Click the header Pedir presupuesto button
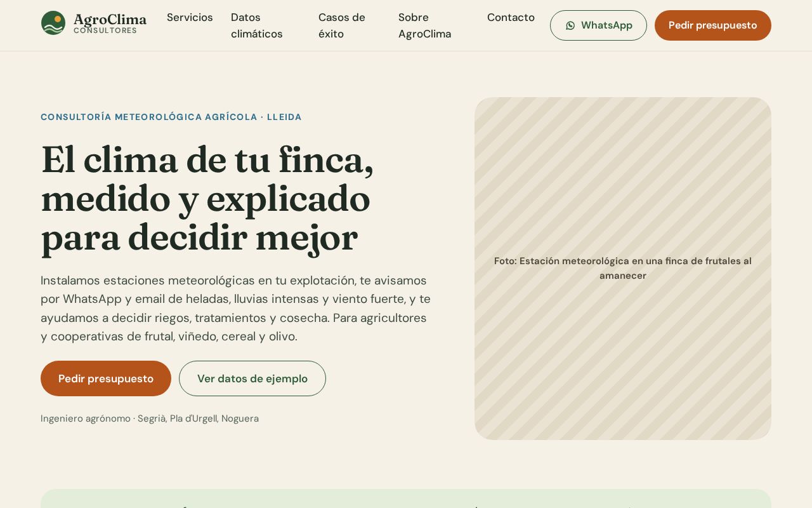Image resolution: width=812 pixels, height=508 pixels. 713,25
